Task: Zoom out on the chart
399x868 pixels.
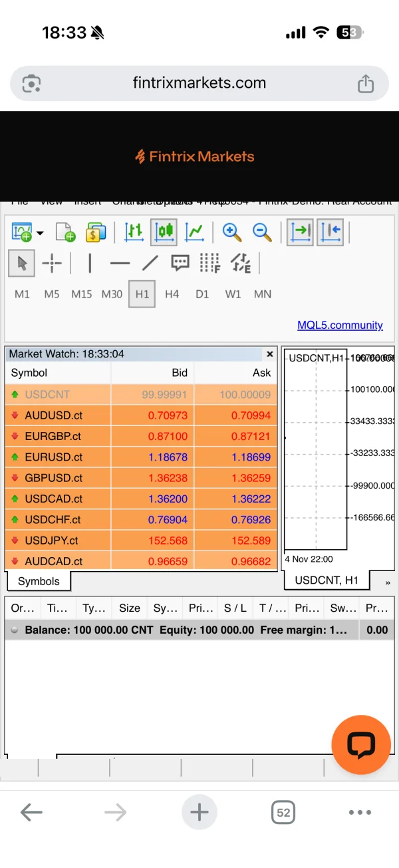Action: pyautogui.click(x=262, y=232)
